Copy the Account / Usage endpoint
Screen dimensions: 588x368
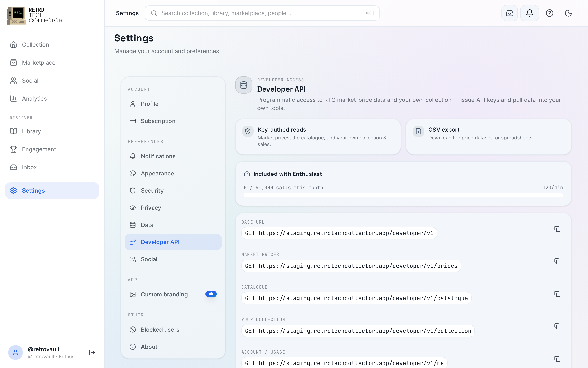coord(557,359)
